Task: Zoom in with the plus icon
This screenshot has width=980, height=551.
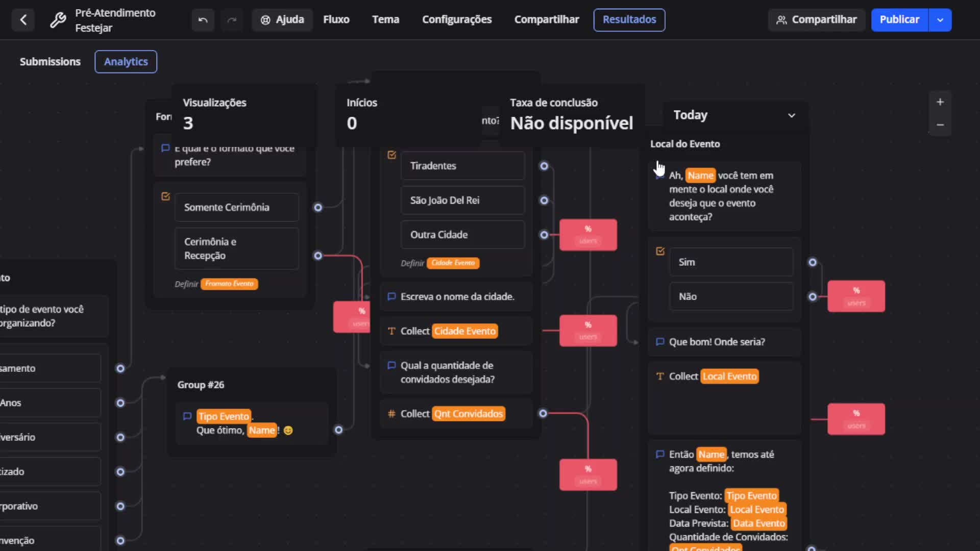Action: [940, 102]
